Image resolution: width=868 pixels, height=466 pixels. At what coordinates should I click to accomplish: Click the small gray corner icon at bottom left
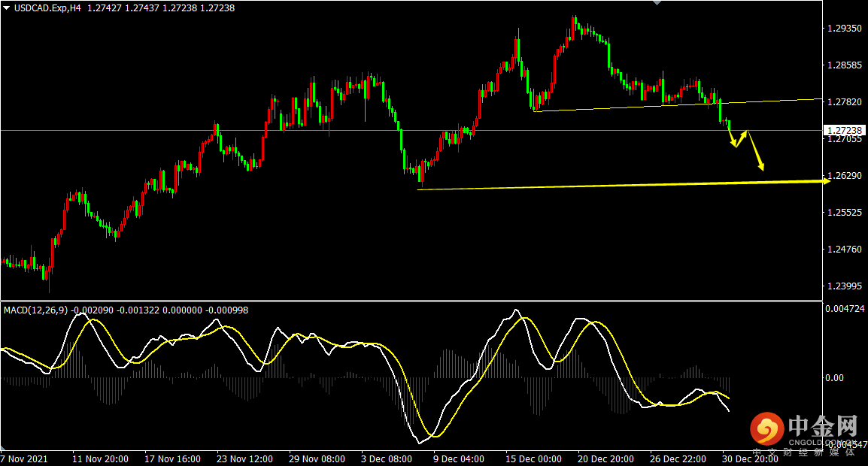click(x=3, y=447)
